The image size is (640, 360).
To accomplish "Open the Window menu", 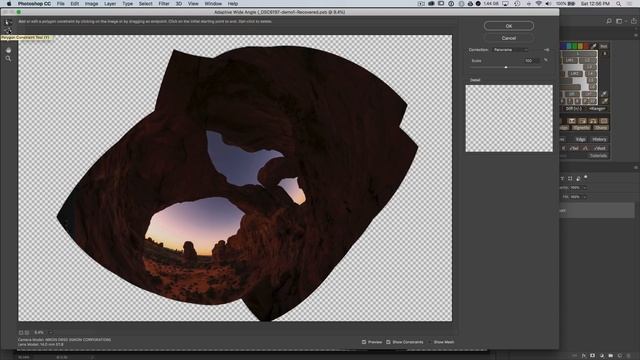I will pyautogui.click(x=213, y=4).
